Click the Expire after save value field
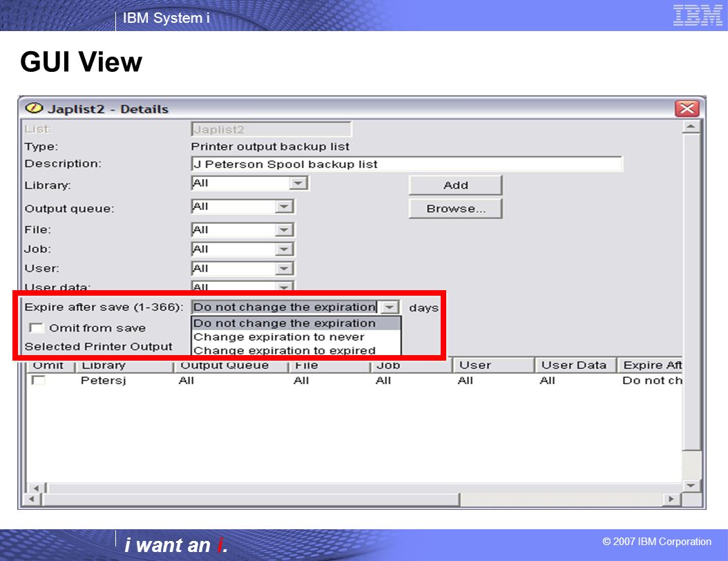The height and width of the screenshot is (561, 728). click(285, 307)
